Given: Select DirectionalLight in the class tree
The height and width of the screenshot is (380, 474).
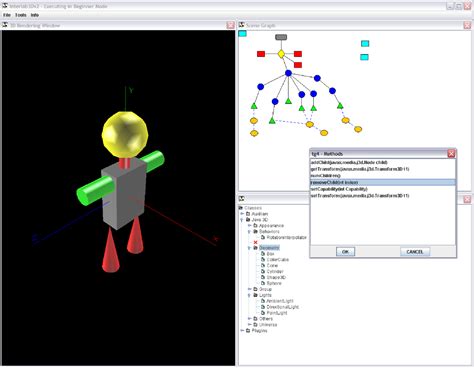Looking at the screenshot, I should coord(283,307).
